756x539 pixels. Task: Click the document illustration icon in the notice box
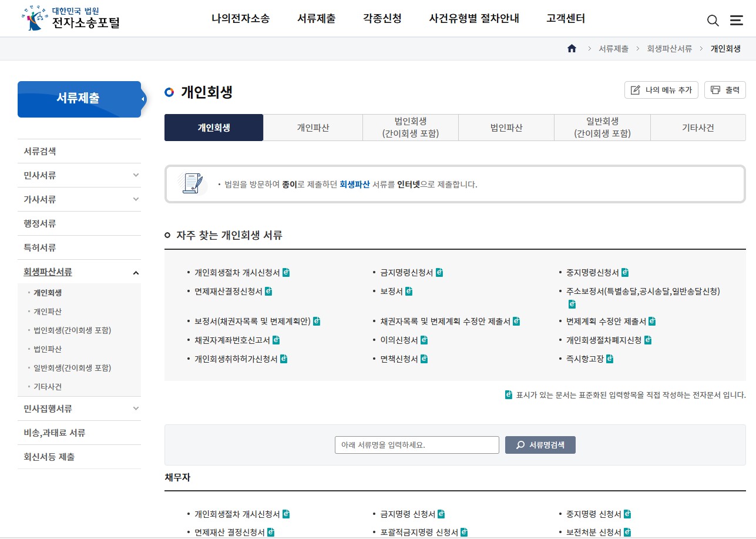pyautogui.click(x=192, y=184)
